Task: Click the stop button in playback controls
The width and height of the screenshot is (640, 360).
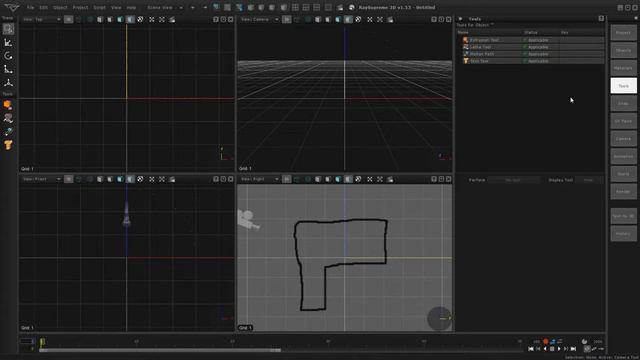Action: (552, 349)
